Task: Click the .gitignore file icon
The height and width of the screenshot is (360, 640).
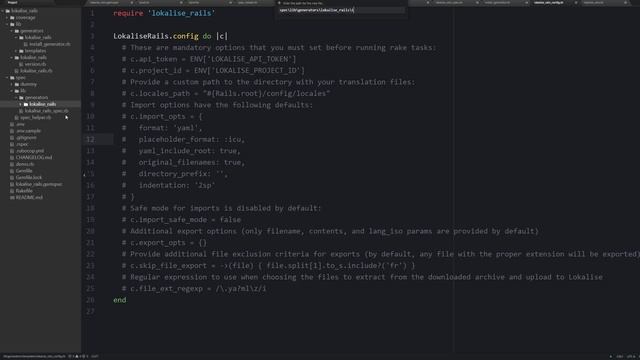Action: [x=12, y=138]
